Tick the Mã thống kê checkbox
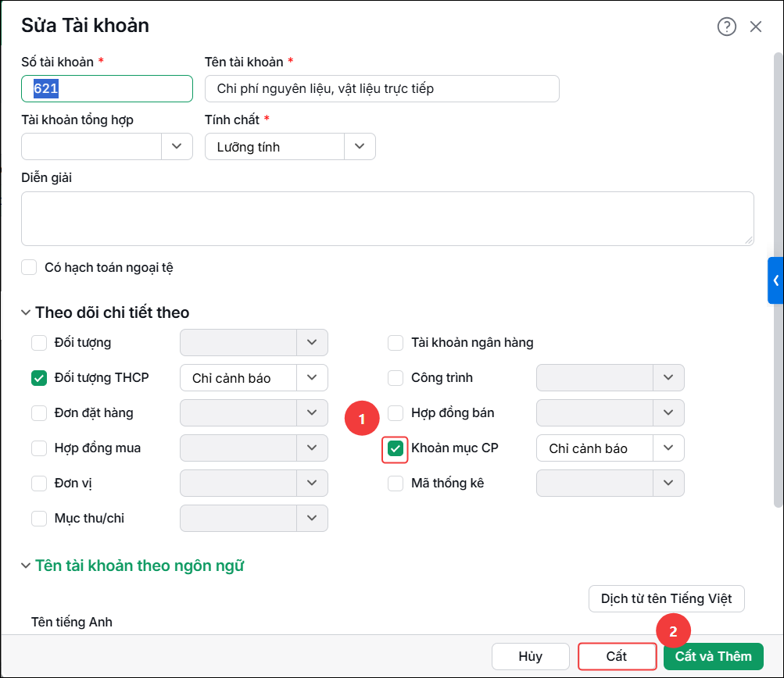784x678 pixels. (x=396, y=484)
